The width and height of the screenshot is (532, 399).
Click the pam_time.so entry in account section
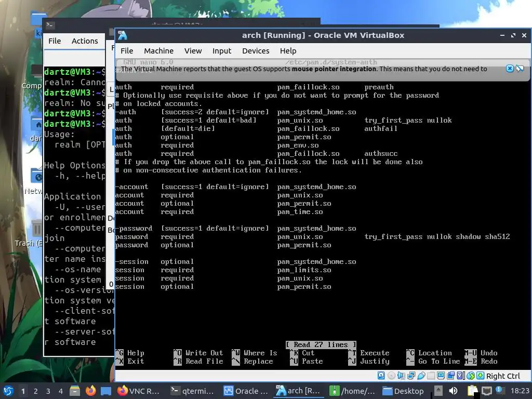[300, 212]
